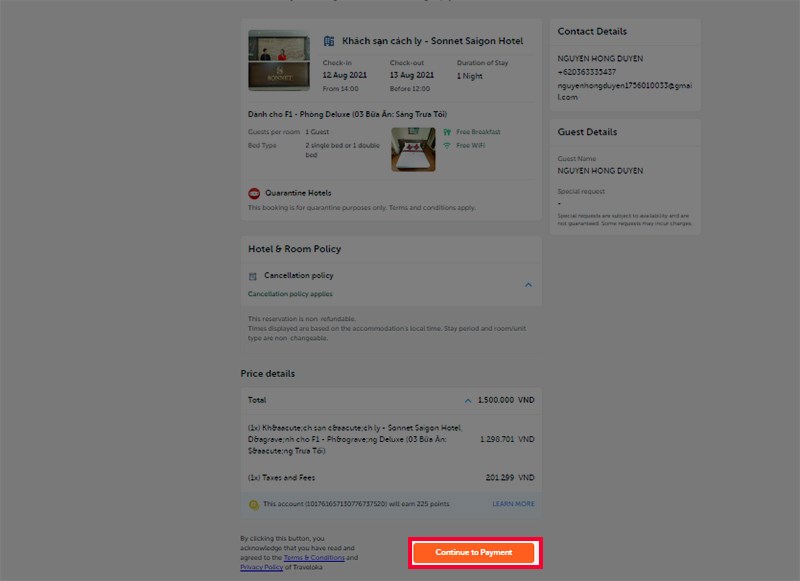Click the check-out date 13 Aug 2021

[412, 75]
